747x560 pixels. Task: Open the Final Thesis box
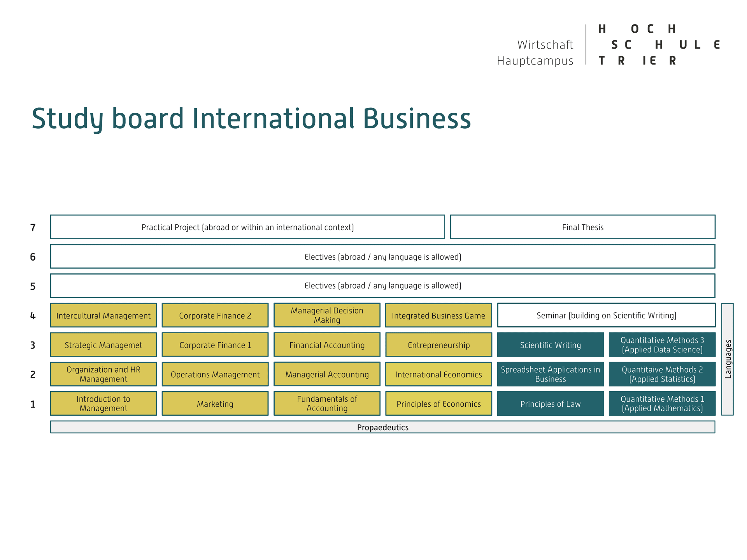582,227
